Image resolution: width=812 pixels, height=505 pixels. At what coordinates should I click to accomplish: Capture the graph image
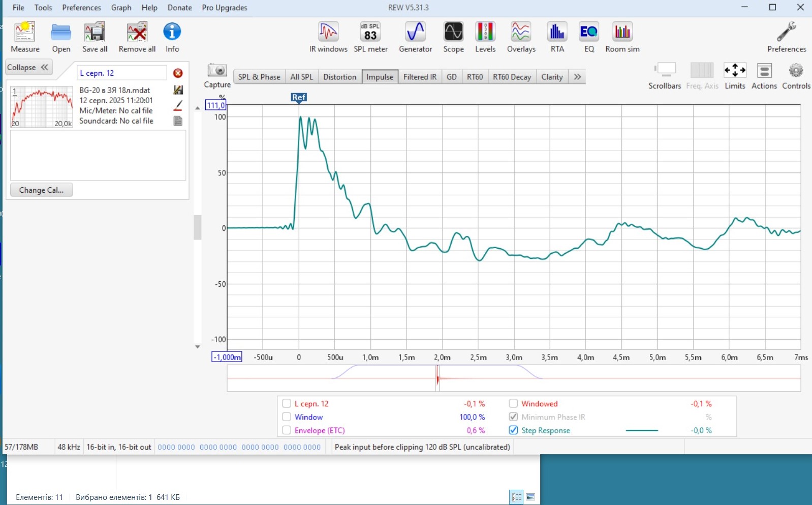(x=217, y=76)
